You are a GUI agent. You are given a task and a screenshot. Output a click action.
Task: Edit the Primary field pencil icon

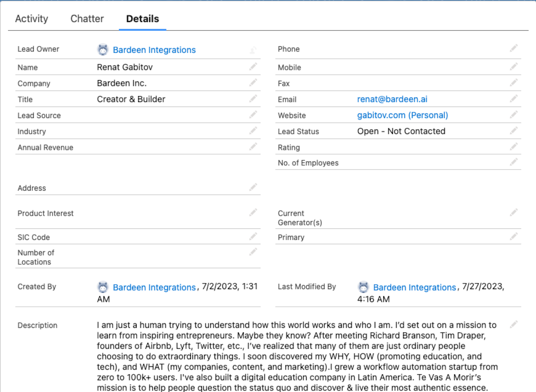[514, 237]
